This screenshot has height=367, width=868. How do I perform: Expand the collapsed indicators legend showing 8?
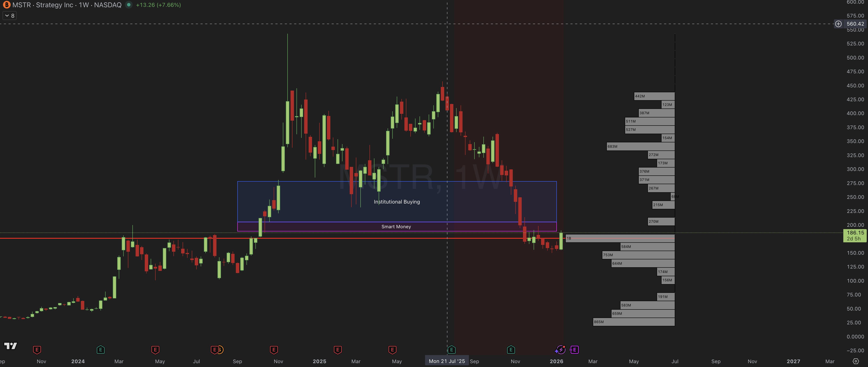point(9,16)
